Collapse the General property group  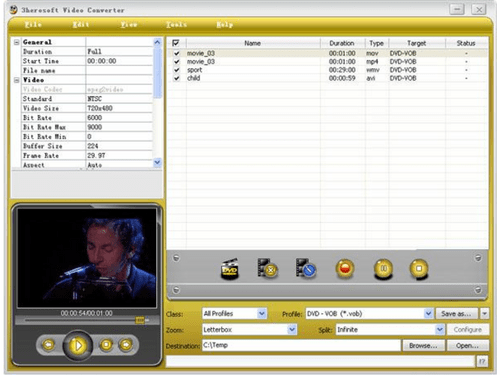pyautogui.click(x=16, y=42)
